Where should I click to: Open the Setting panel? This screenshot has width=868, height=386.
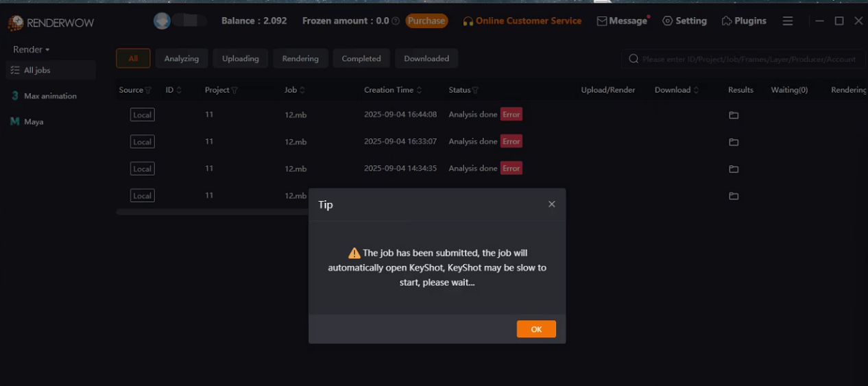pos(684,21)
